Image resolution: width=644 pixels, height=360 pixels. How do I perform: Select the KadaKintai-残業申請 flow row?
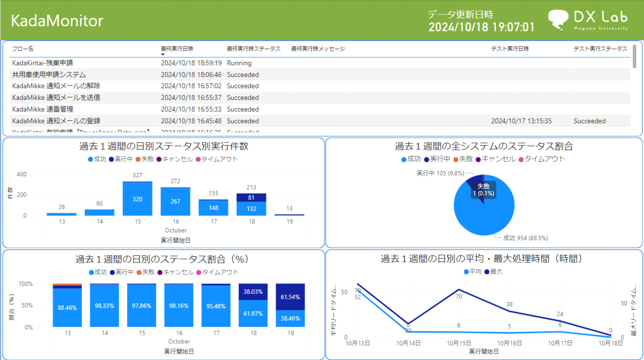tap(320, 63)
